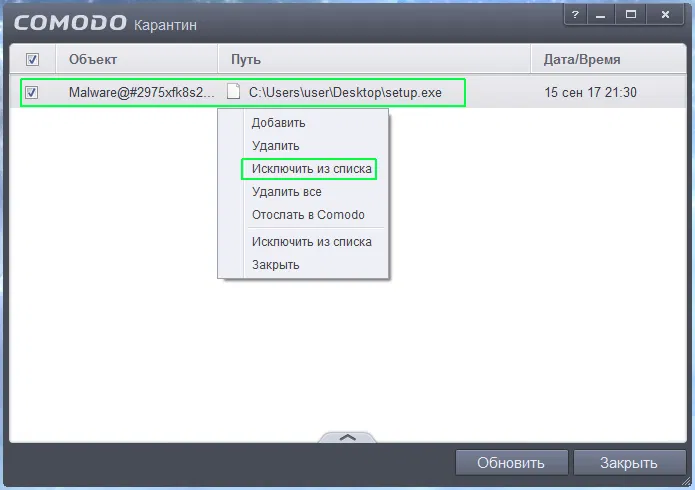The image size is (695, 490).
Task: Expand the bottom panel chevron handle
Action: click(x=347, y=437)
